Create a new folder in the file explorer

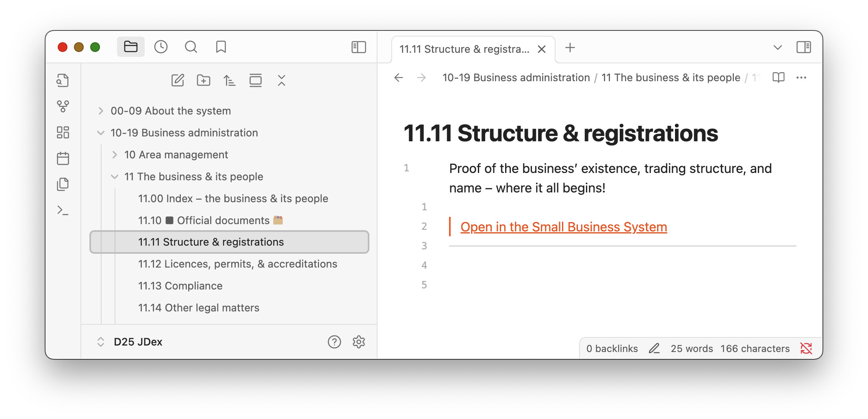(x=204, y=80)
